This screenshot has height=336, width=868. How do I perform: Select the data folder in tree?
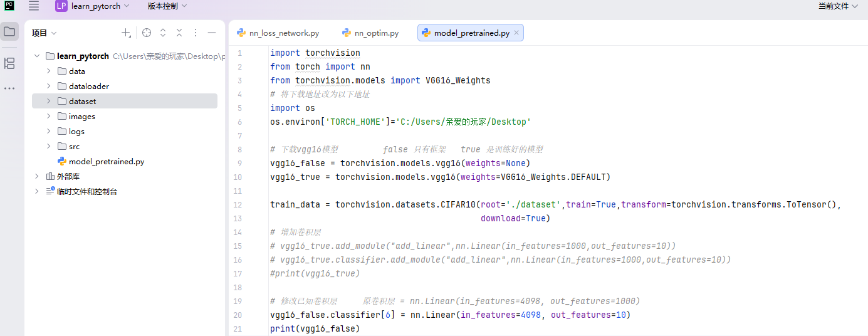click(x=76, y=71)
